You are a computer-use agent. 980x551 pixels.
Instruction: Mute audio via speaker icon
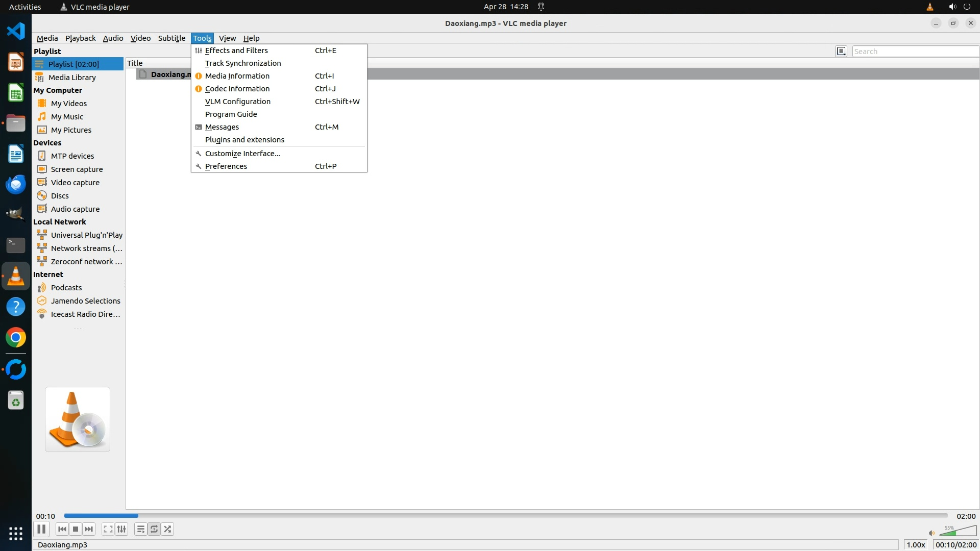(932, 533)
